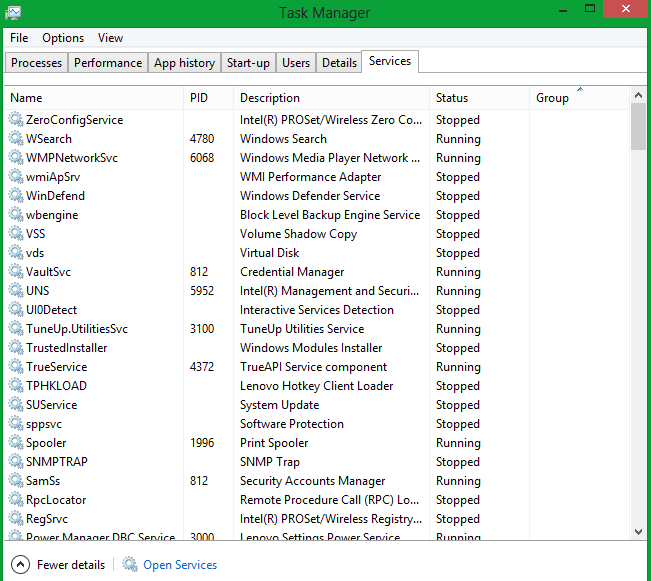Click the gear icon beside TrustedInstaller
This screenshot has width=651, height=581.
coord(16,347)
